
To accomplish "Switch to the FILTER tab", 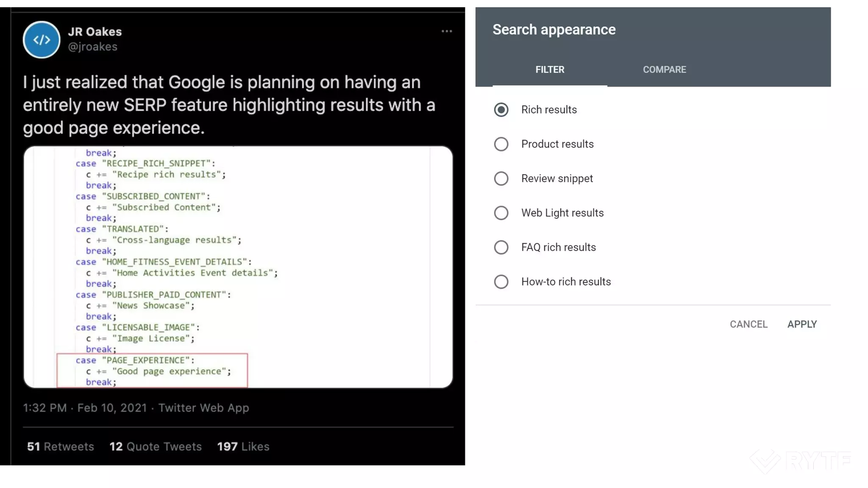I will point(549,69).
